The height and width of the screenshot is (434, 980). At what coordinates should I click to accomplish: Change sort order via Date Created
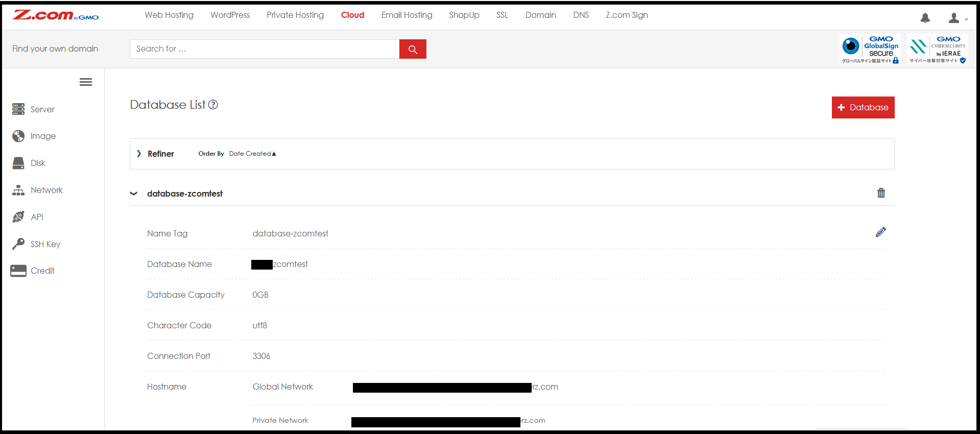252,154
